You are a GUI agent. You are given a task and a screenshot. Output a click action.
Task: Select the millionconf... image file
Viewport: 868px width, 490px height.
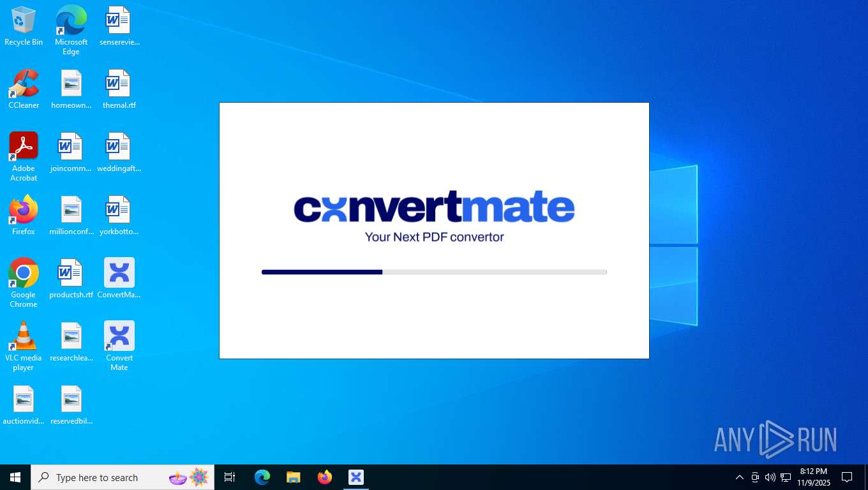(x=71, y=216)
